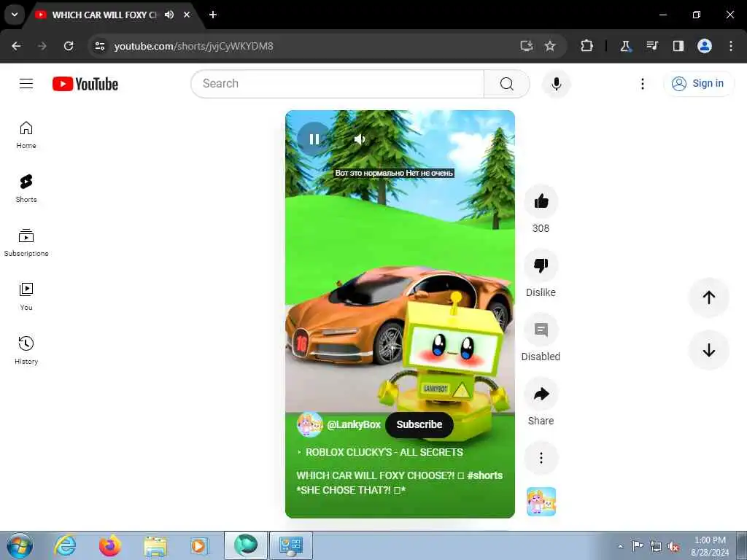Select the WHICH CAR WILL FOXY tab
747x560 pixels.
(x=104, y=15)
